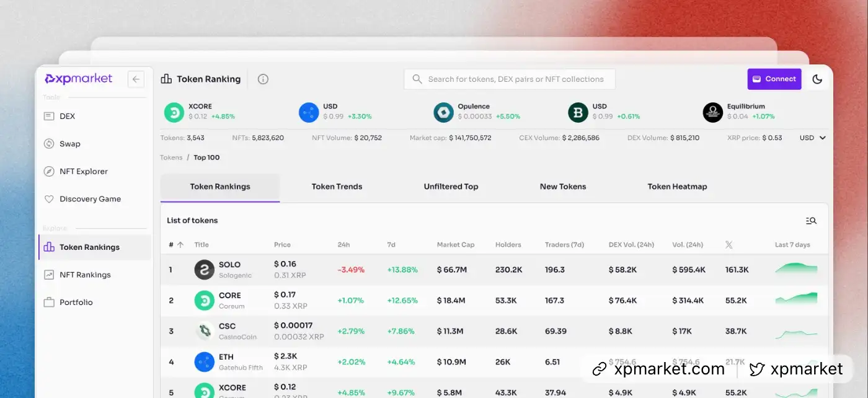
Task: Sort tokens by Market Cap column
Action: 455,245
